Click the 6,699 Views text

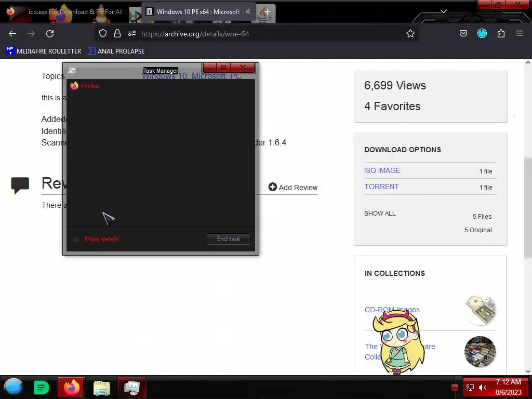[395, 86]
